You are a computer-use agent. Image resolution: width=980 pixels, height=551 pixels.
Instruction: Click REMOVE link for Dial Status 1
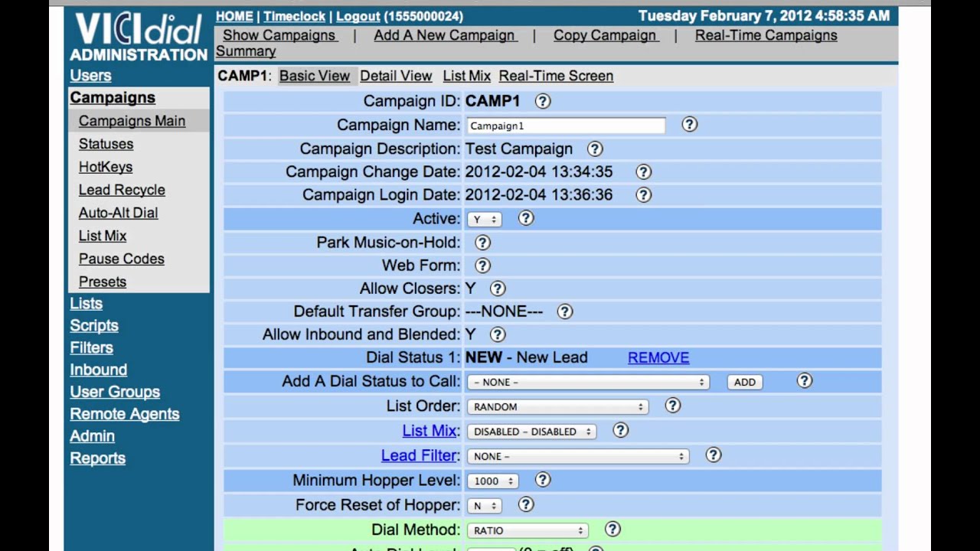click(658, 357)
